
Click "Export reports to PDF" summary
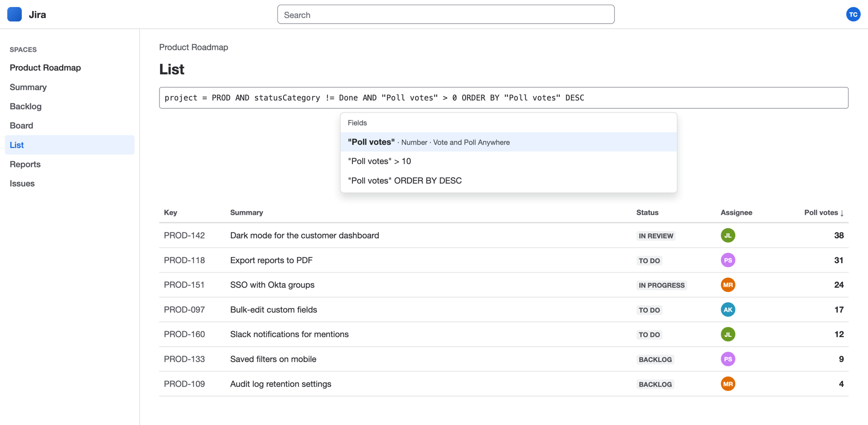pyautogui.click(x=271, y=260)
